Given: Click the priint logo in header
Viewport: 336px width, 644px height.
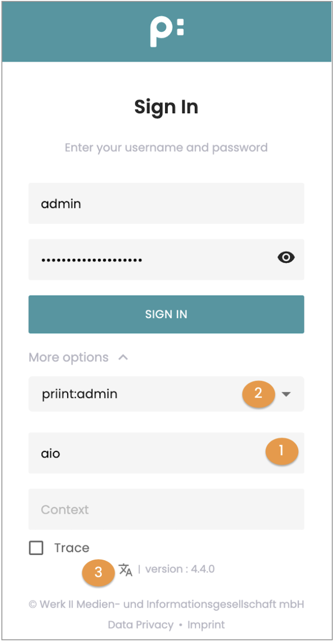Looking at the screenshot, I should tap(167, 32).
